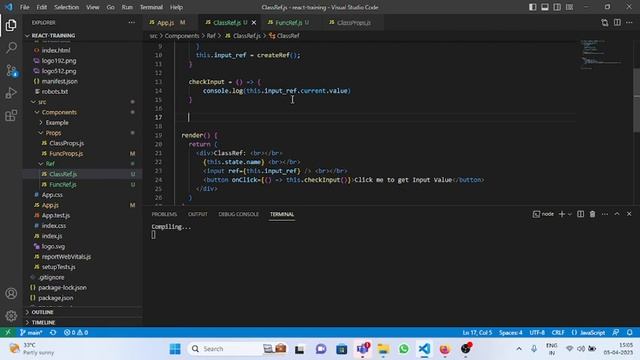Switch to the Output panel tab
Image resolution: width=640 pixels, height=360 pixels.
198,214
